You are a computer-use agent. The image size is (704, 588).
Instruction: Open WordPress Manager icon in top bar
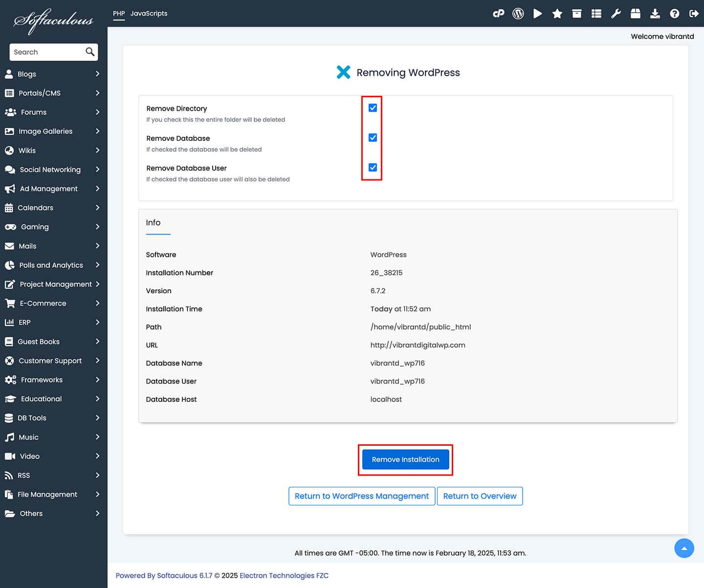[x=518, y=14]
